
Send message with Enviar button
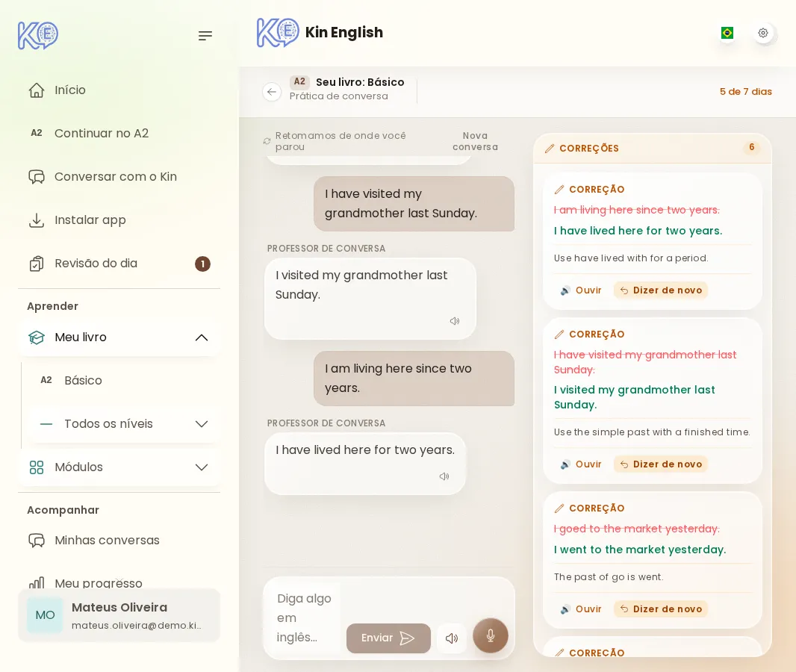[388, 638]
